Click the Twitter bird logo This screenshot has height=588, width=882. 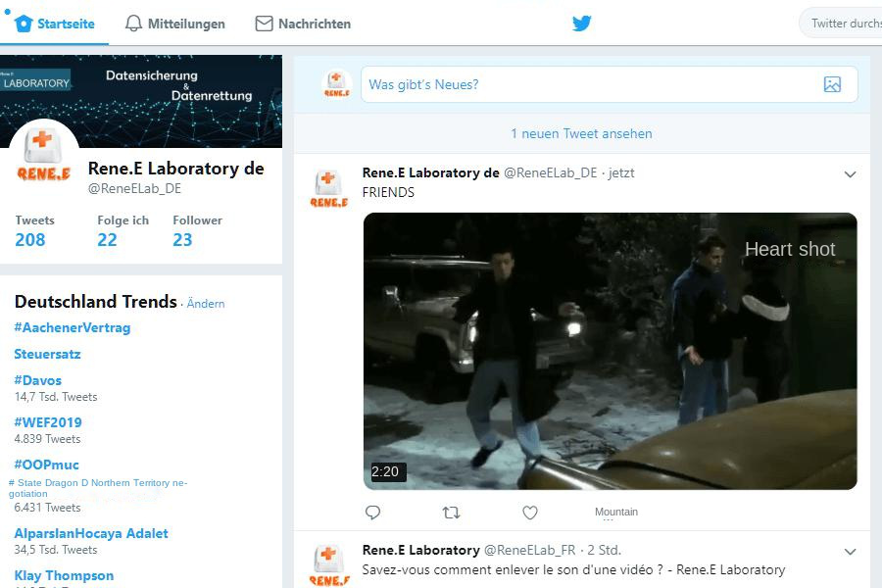click(x=581, y=24)
